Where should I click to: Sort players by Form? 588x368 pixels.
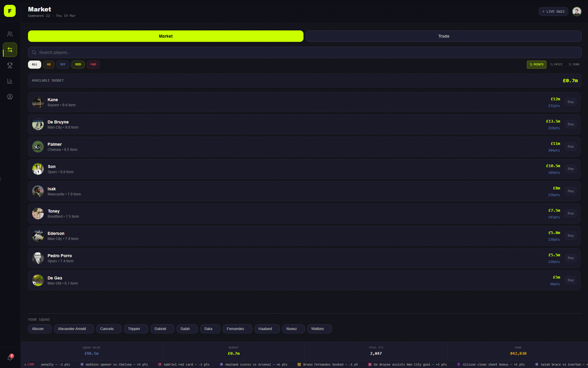(574, 64)
